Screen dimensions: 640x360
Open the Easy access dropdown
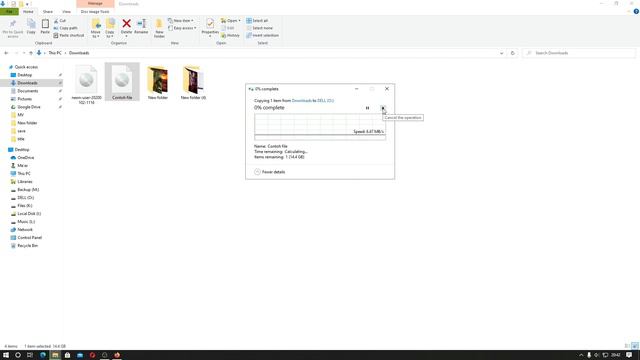(182, 28)
